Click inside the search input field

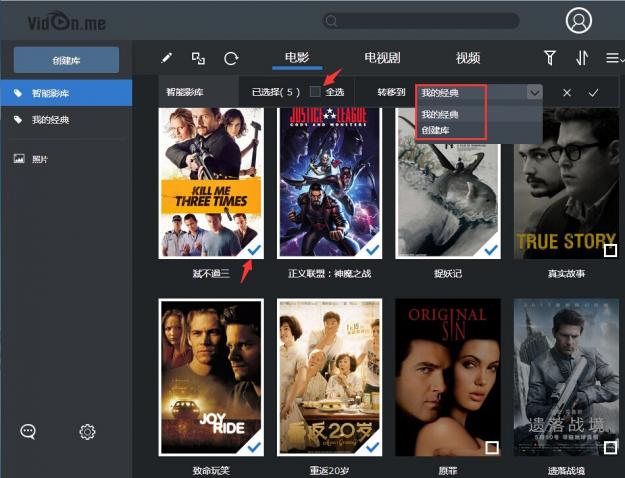(x=421, y=21)
